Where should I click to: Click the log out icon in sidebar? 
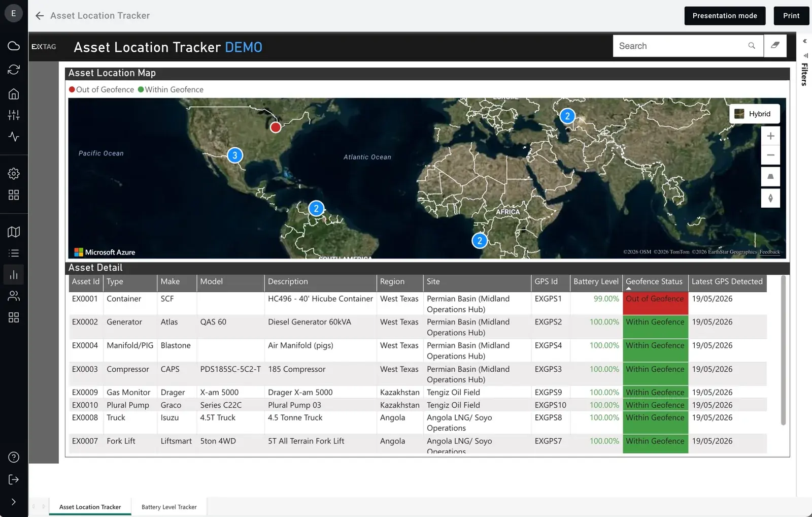click(14, 479)
